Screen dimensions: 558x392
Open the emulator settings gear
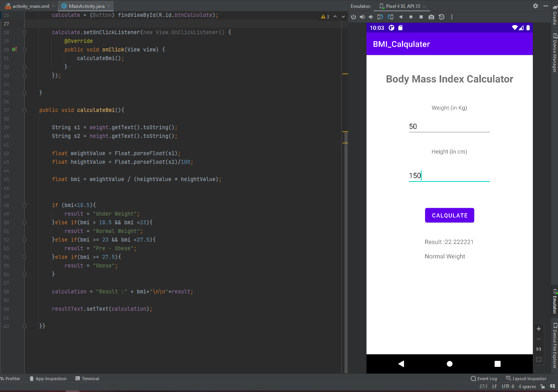535,6
